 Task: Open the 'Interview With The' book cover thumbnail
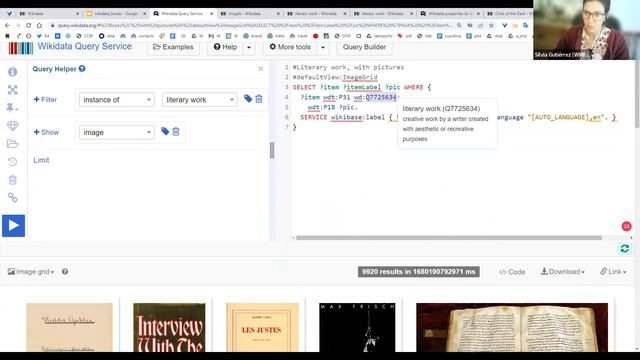[169, 327]
